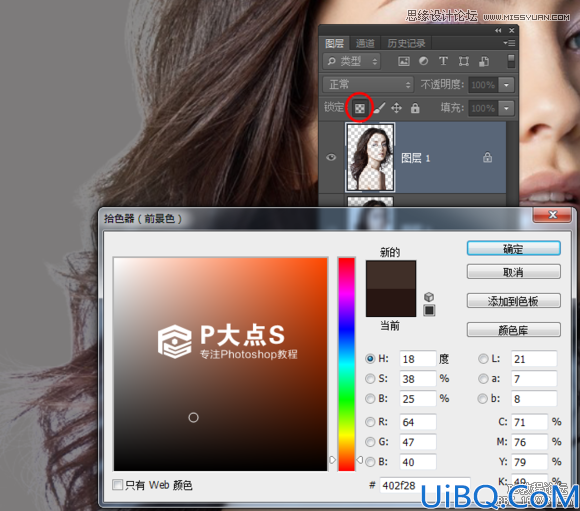Select the S saturation radio button
This screenshot has height=511, width=580.
pos(370,379)
